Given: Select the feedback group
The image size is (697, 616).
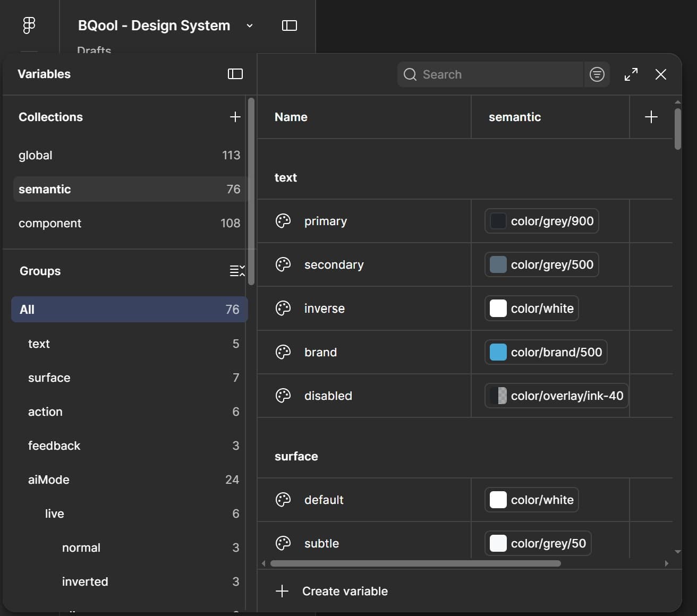Looking at the screenshot, I should [x=130, y=446].
